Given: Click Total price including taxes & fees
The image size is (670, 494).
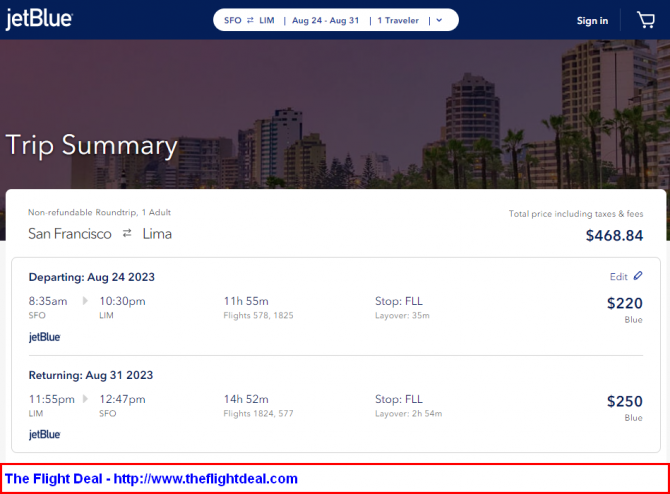Looking at the screenshot, I should click(576, 213).
